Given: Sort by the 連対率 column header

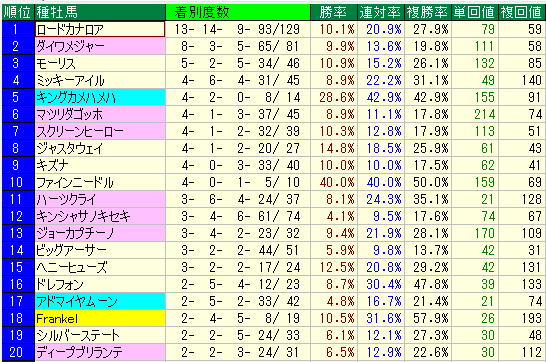Looking at the screenshot, I should (x=381, y=12).
